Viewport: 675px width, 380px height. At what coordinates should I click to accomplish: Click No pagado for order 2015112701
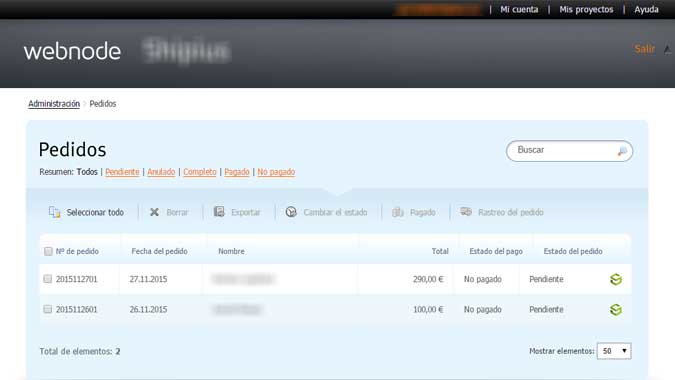[x=483, y=279]
